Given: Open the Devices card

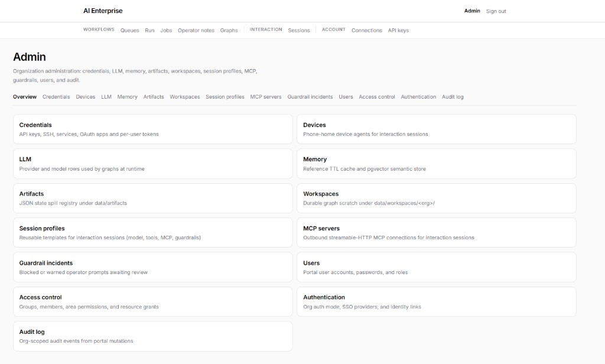Looking at the screenshot, I should tap(437, 129).
